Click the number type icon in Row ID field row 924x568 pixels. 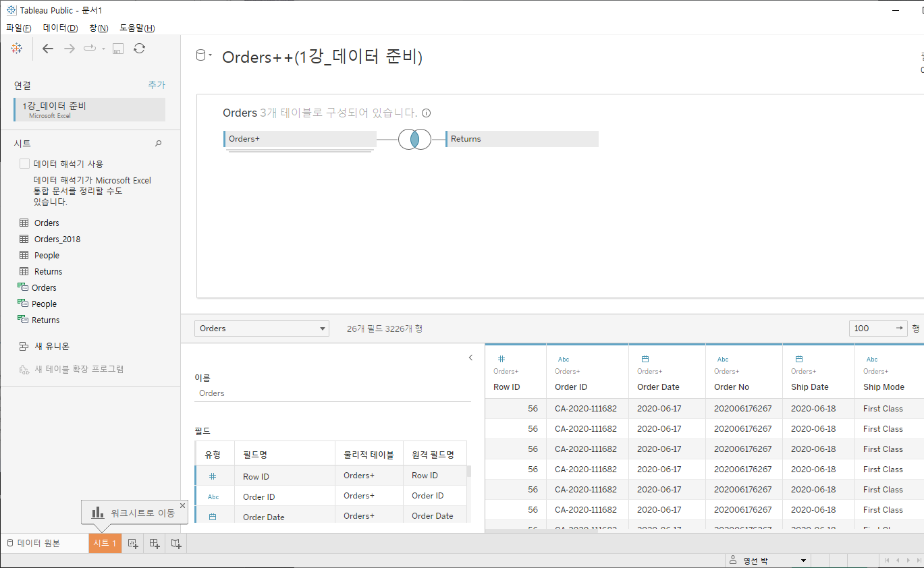point(213,476)
